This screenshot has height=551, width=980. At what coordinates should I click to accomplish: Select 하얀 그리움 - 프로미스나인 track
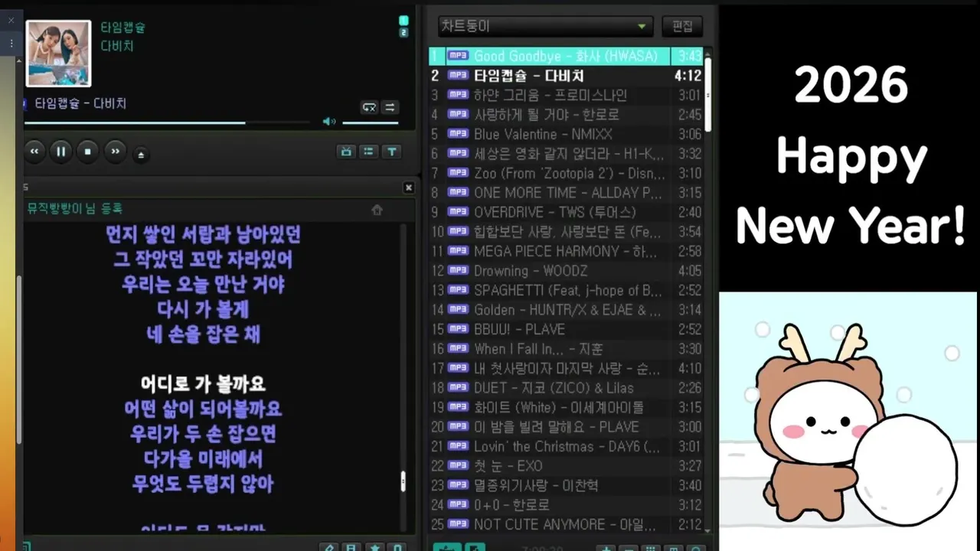[x=566, y=95]
